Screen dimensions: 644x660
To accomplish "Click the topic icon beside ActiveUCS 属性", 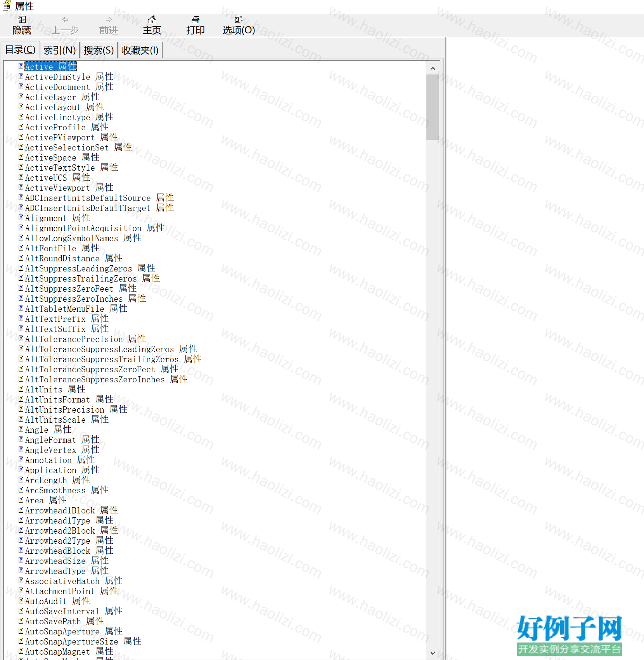I will 21,177.
